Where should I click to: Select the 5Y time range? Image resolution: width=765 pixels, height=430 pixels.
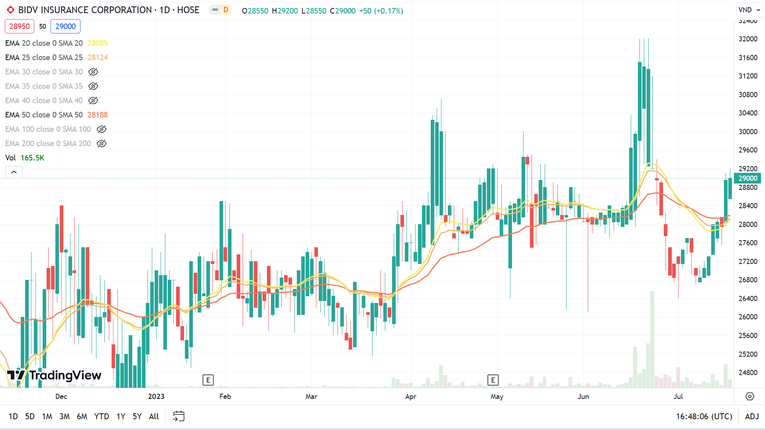pos(137,416)
